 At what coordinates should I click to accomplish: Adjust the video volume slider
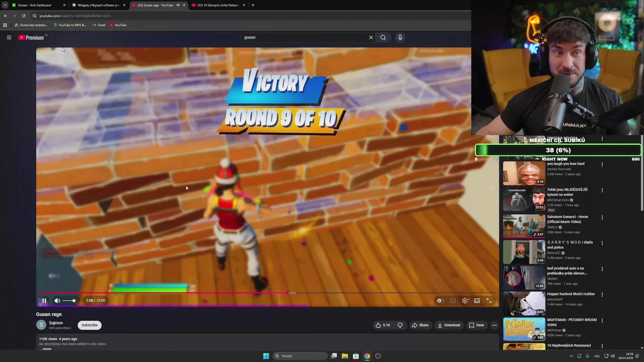click(69, 301)
